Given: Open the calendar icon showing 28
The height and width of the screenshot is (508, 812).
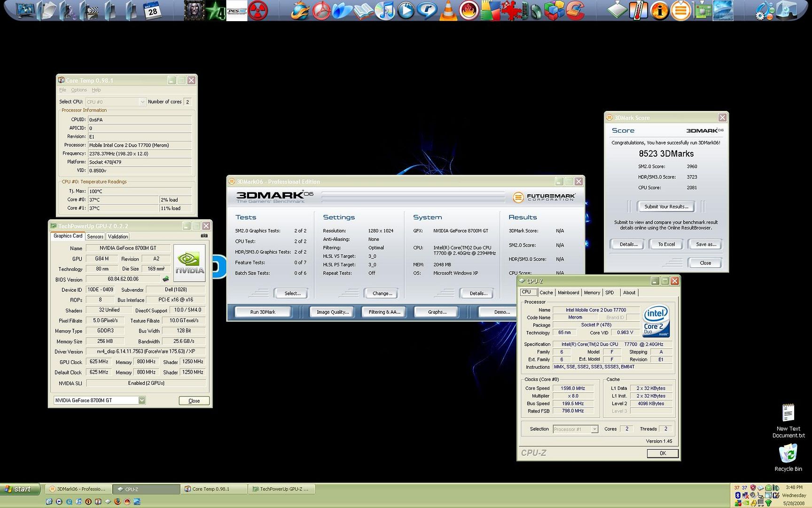Looking at the screenshot, I should [x=152, y=10].
